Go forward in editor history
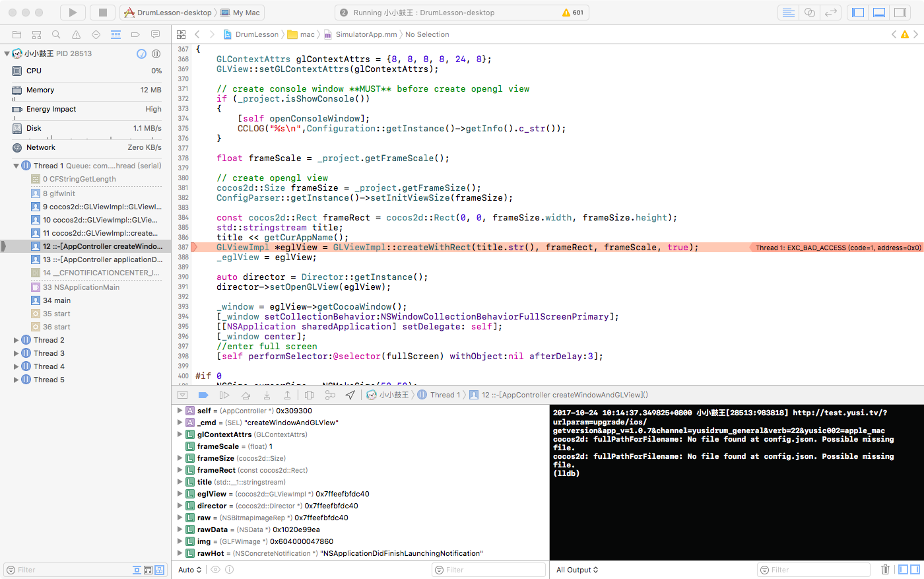924x579 pixels. point(212,34)
